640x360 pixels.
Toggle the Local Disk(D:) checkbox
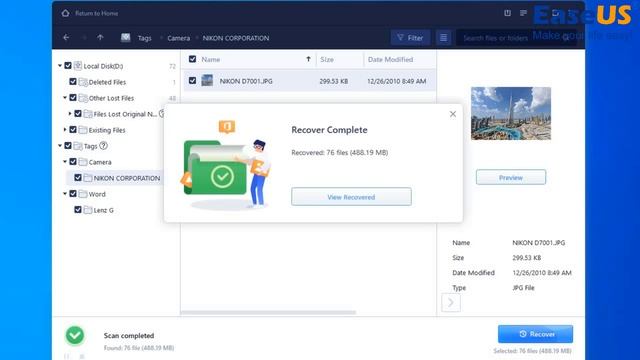click(68, 65)
